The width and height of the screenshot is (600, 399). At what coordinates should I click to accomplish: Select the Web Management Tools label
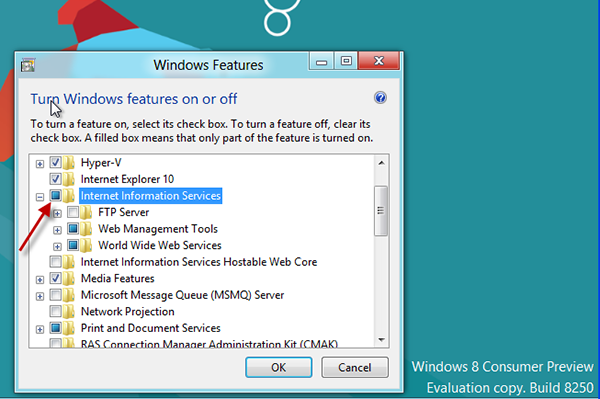click(158, 229)
